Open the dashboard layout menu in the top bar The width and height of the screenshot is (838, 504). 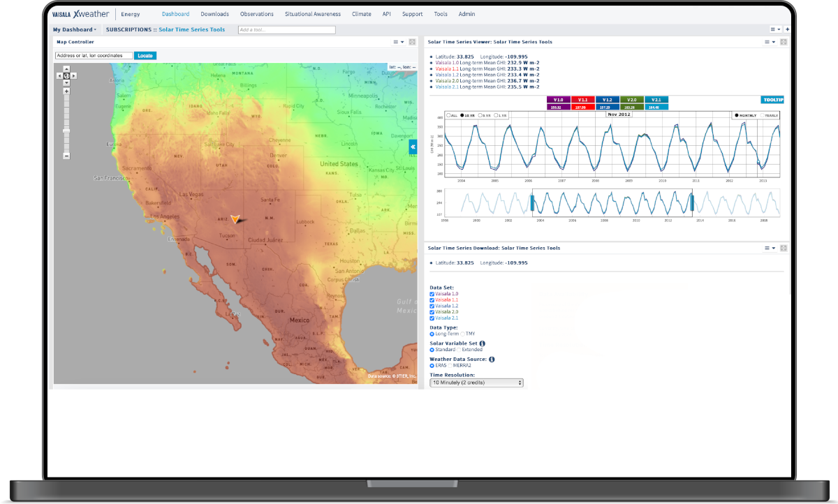tap(776, 29)
